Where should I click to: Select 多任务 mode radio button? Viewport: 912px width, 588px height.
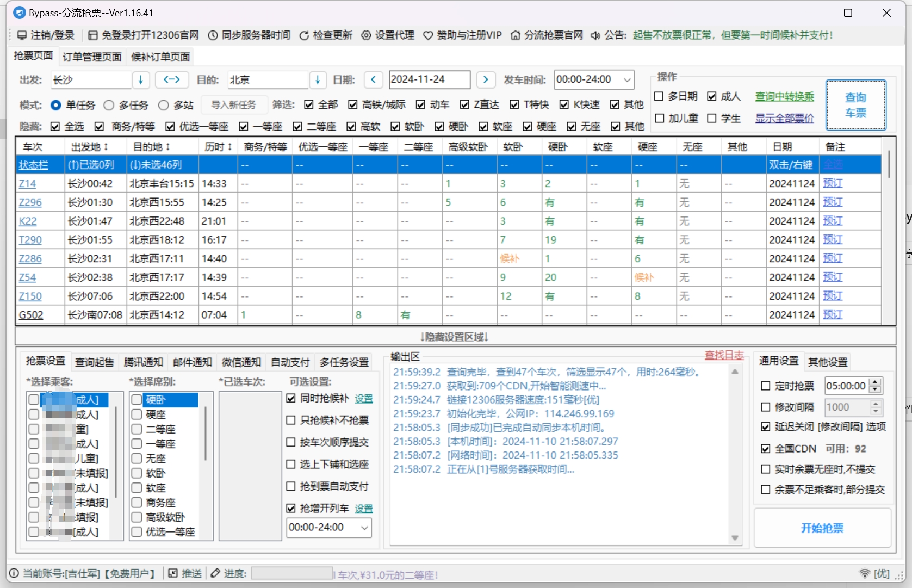109,105
